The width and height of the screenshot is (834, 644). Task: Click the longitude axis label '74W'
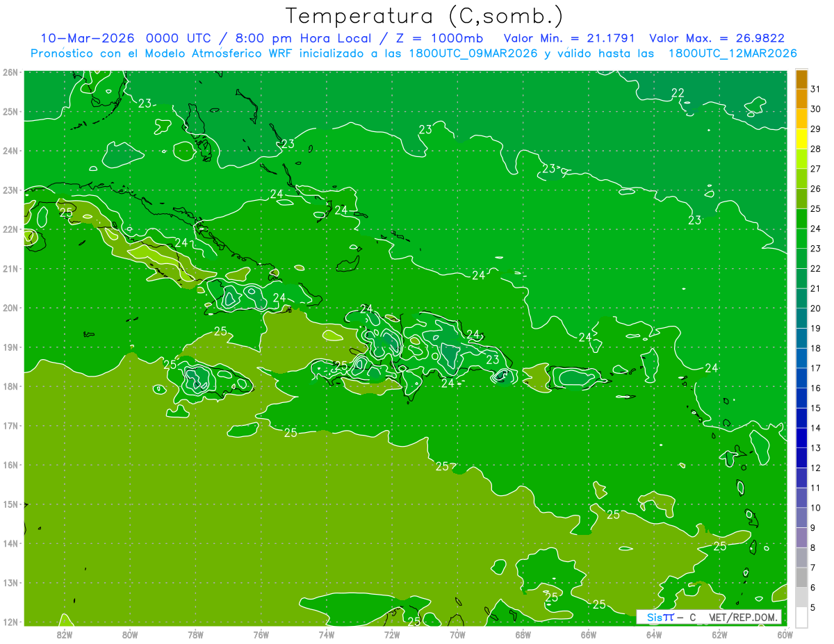327,634
